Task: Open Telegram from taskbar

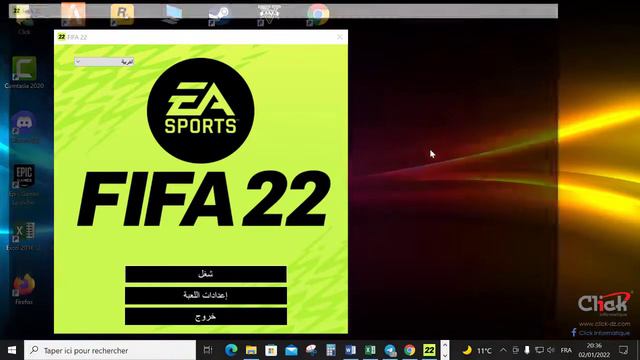Action: pyautogui.click(x=390, y=350)
